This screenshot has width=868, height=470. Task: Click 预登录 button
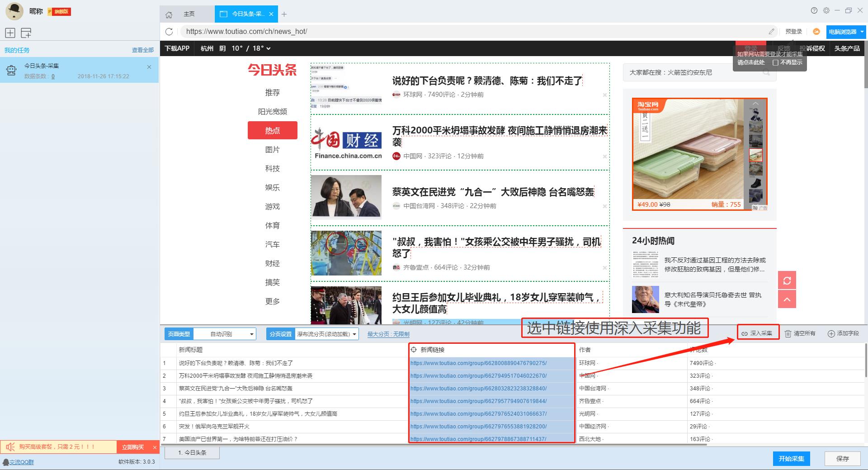coord(793,31)
